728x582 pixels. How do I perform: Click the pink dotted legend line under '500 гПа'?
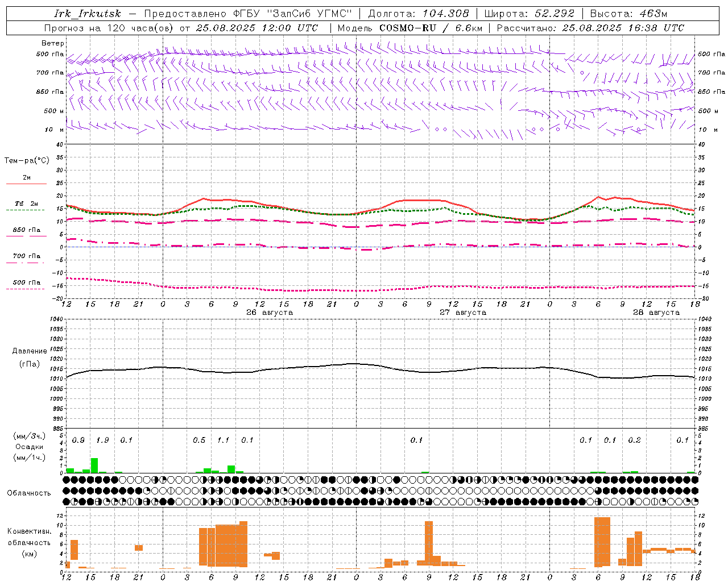point(25,289)
